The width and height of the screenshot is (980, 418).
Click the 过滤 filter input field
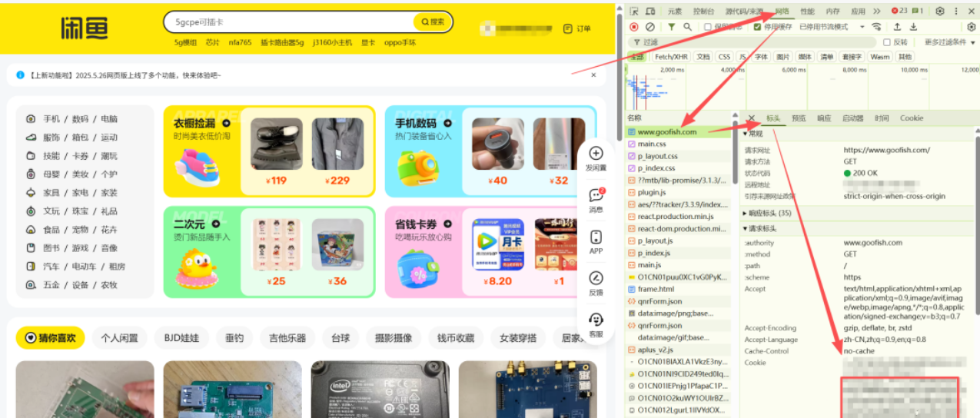pos(753,42)
